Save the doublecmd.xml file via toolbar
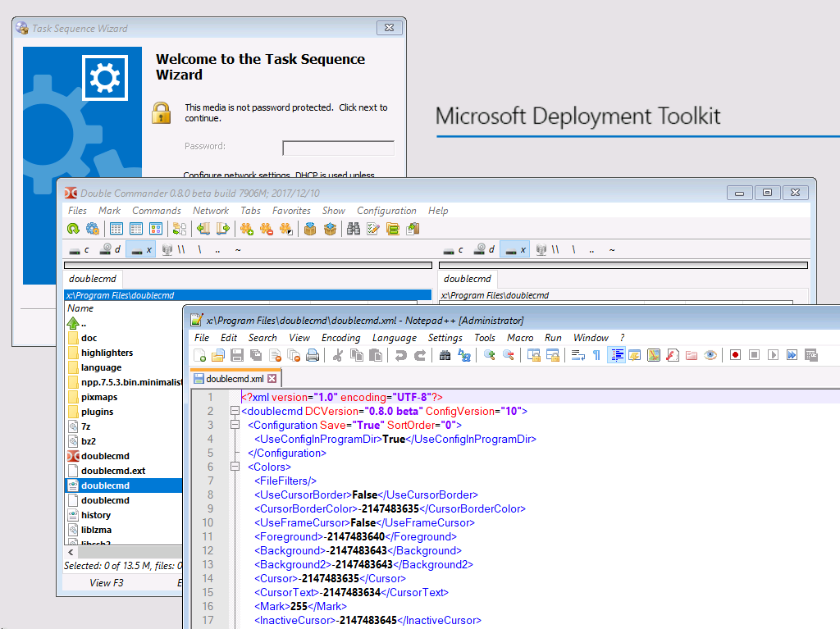 pos(237,355)
